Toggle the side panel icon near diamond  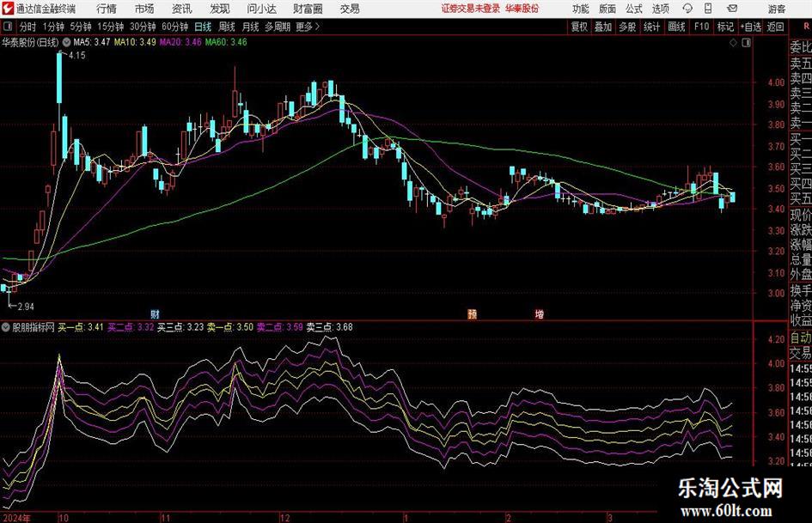tap(746, 43)
